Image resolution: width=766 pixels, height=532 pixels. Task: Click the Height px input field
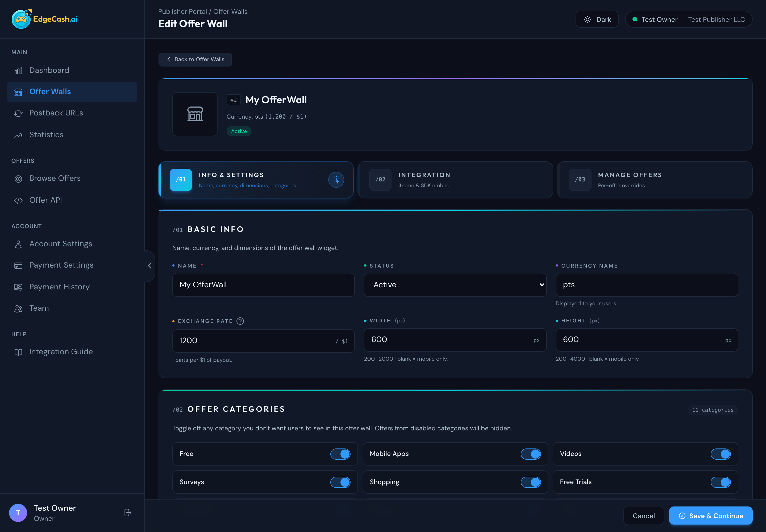pyautogui.click(x=647, y=340)
